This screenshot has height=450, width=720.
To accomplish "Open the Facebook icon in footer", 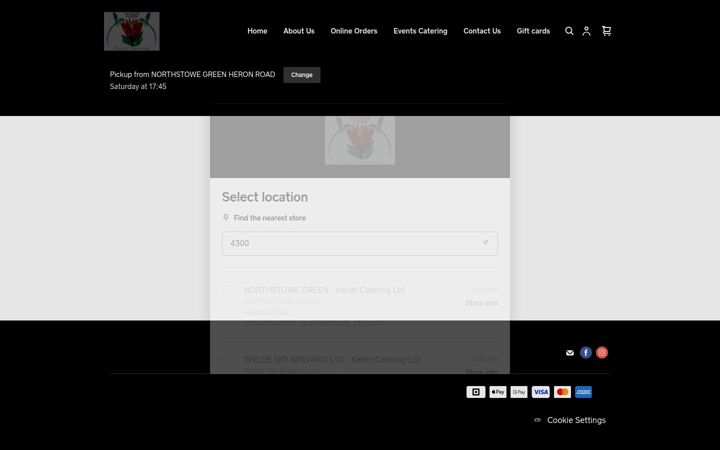I will click(x=585, y=352).
